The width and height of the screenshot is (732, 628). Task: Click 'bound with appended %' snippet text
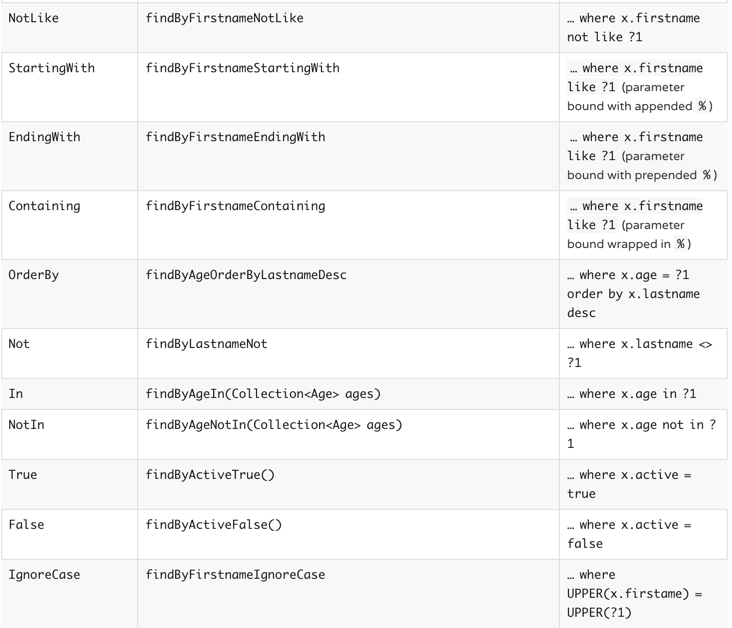point(640,106)
